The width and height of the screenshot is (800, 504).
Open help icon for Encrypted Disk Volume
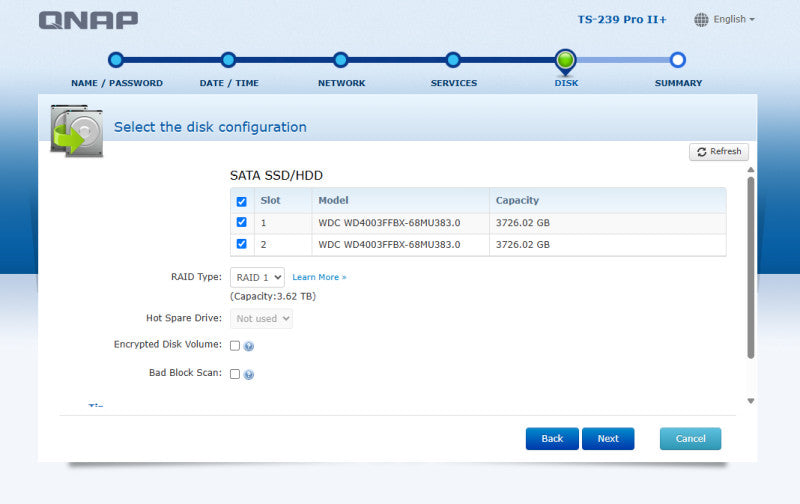point(248,346)
